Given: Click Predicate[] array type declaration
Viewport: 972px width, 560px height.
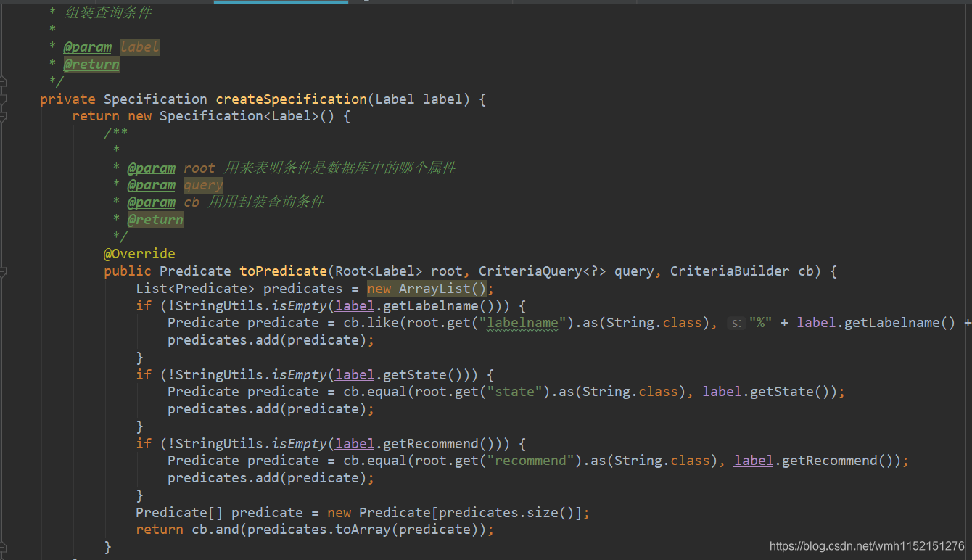Looking at the screenshot, I should click(179, 513).
